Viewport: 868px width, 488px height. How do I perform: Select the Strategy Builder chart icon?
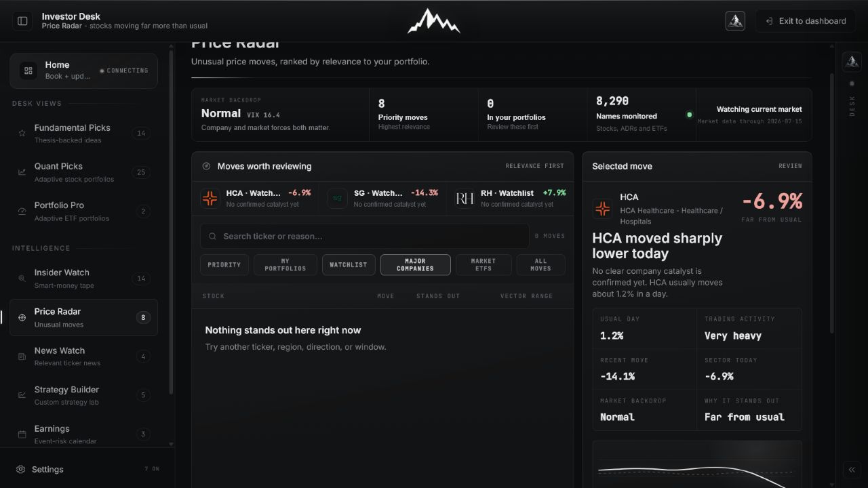(x=22, y=395)
